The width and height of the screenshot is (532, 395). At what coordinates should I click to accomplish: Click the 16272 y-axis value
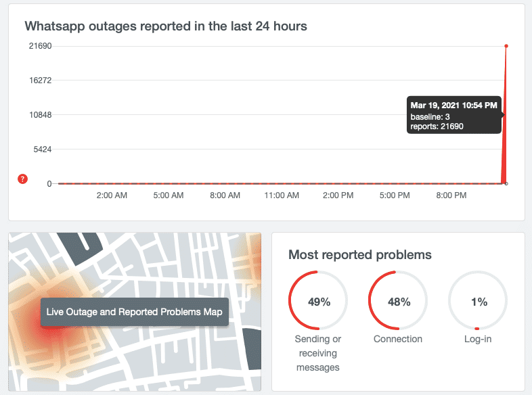pos(40,80)
